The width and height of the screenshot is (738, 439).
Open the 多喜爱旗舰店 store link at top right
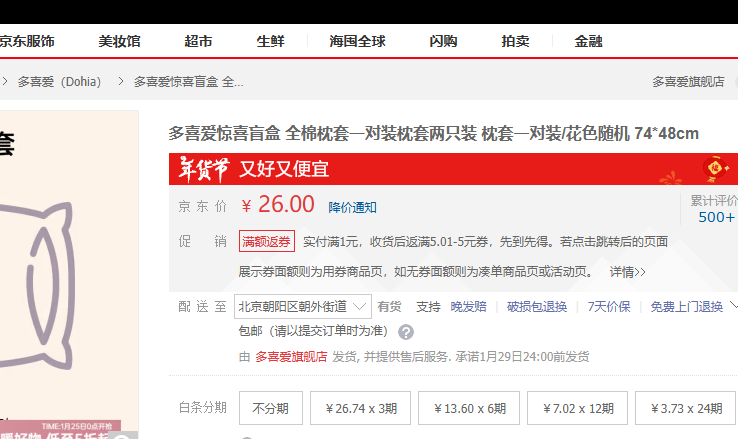click(x=688, y=82)
